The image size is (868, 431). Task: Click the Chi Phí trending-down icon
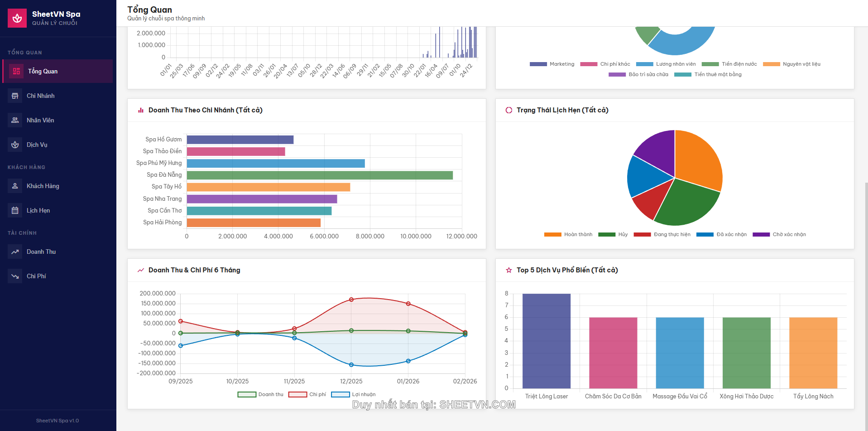pos(15,276)
